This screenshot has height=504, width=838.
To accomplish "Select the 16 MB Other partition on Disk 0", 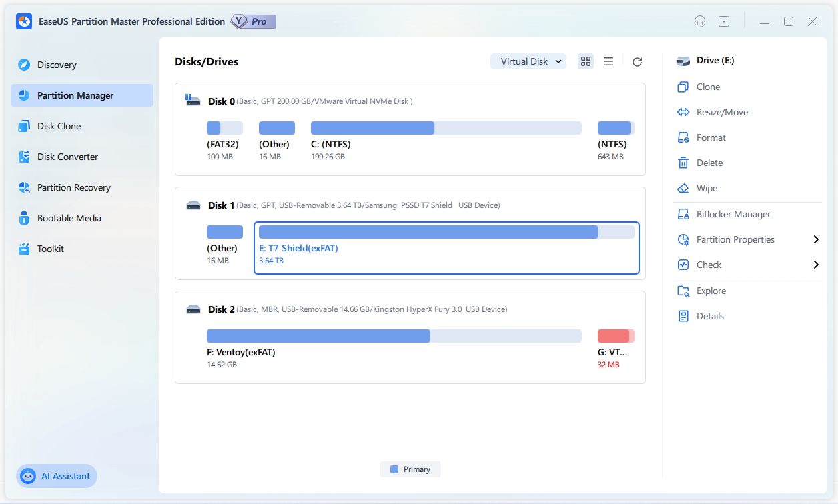I will click(x=276, y=141).
